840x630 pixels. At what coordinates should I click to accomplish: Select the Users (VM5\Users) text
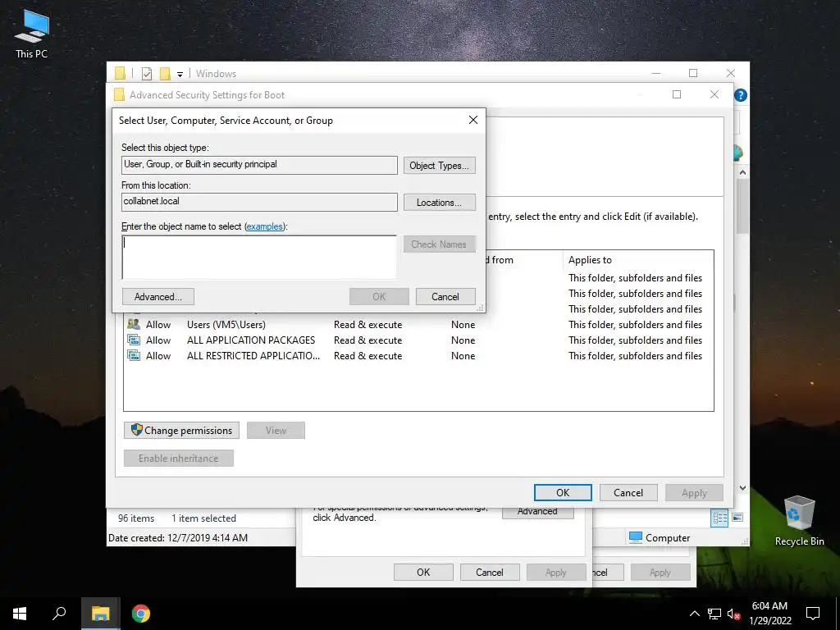click(226, 325)
